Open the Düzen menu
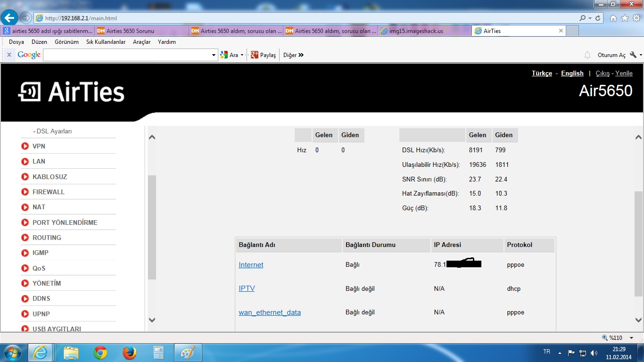This screenshot has height=362, width=644. click(40, 42)
